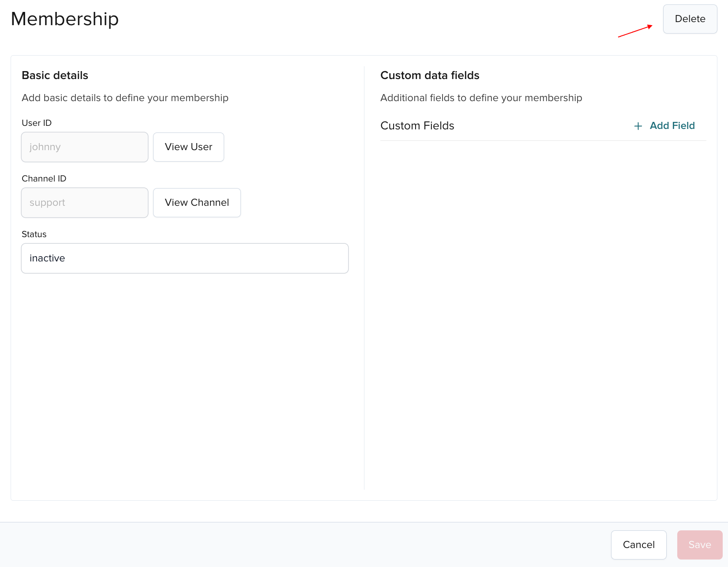Click the View Channel button
728x567 pixels.
point(197,202)
